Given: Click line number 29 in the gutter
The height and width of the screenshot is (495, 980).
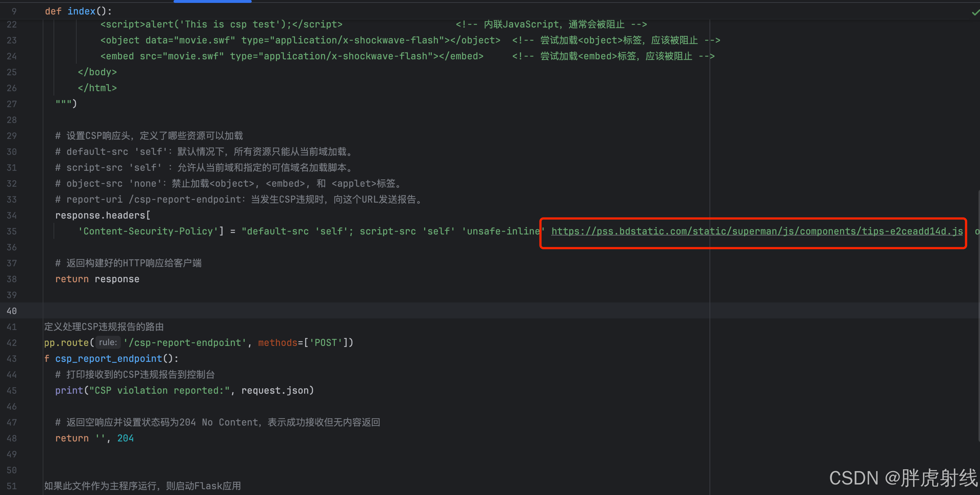Looking at the screenshot, I should pyautogui.click(x=12, y=136).
